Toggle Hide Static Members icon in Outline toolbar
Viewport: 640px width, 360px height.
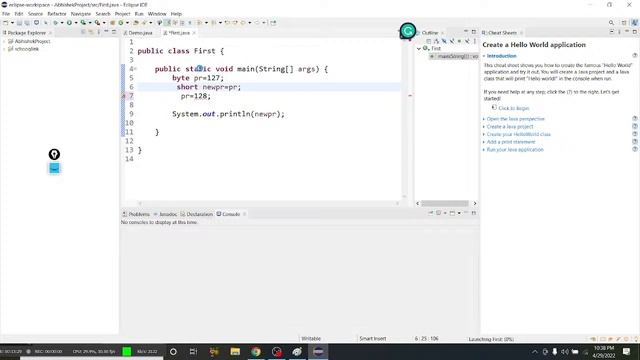point(452,41)
